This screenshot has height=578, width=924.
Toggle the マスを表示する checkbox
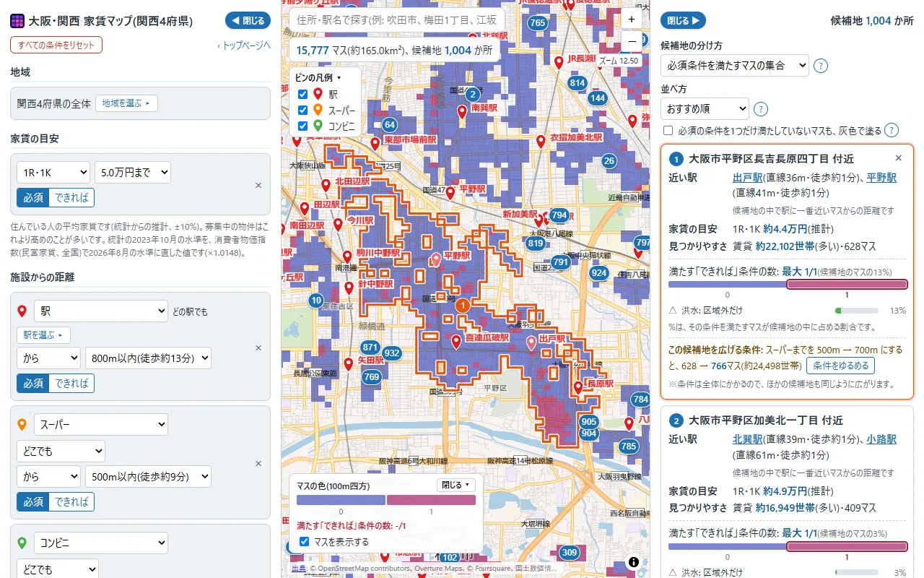(x=305, y=541)
